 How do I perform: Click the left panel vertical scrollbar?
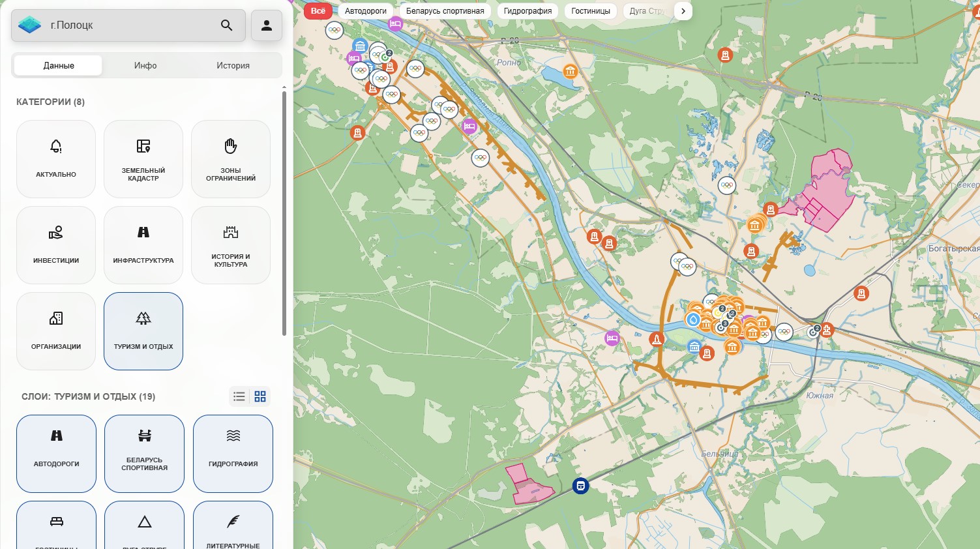point(284,213)
